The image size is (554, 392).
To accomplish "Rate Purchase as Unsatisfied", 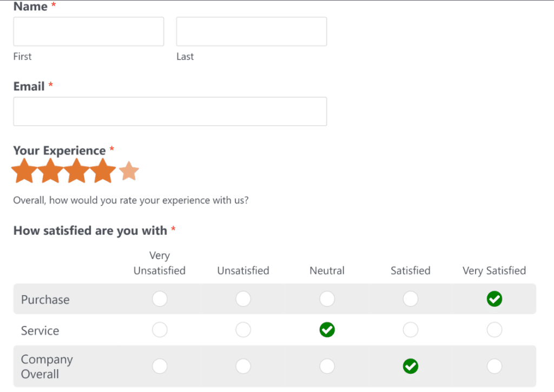I will 243,298.
